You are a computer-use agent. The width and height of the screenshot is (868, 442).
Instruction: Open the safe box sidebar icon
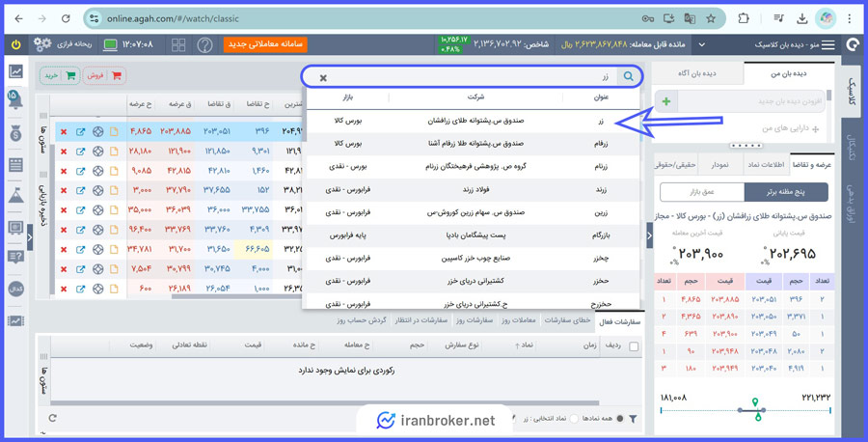(x=15, y=227)
